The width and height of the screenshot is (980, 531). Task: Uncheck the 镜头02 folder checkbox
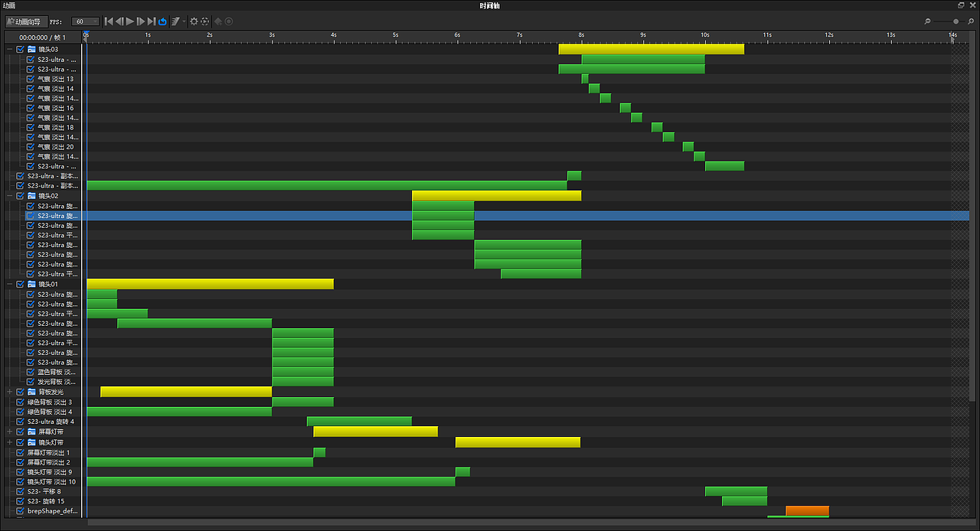[x=21, y=196]
